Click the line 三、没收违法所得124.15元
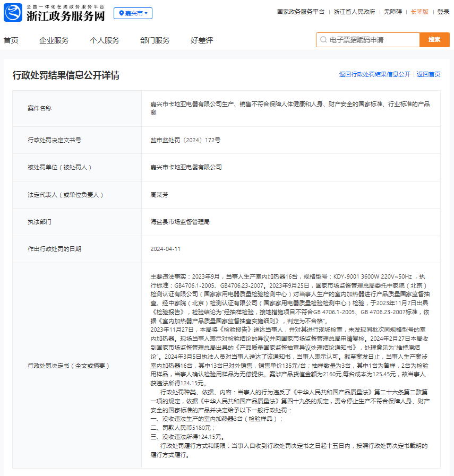This screenshot has width=454, height=476. 187,437
